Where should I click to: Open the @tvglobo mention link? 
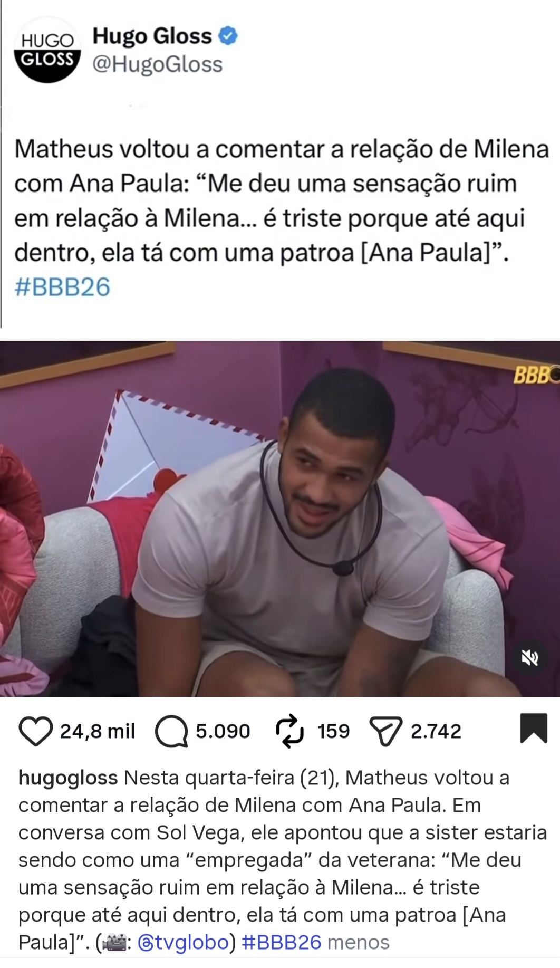pyautogui.click(x=183, y=942)
